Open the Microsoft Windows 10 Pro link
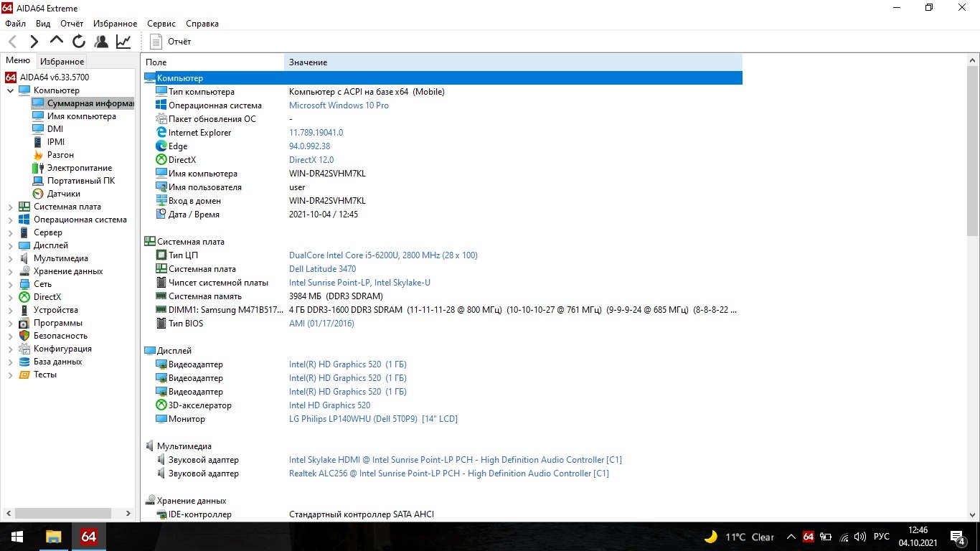Image resolution: width=980 pixels, height=551 pixels. [x=339, y=105]
